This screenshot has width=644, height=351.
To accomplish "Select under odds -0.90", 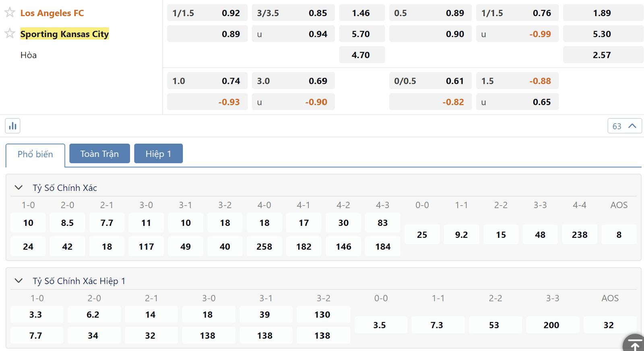I will [293, 102].
